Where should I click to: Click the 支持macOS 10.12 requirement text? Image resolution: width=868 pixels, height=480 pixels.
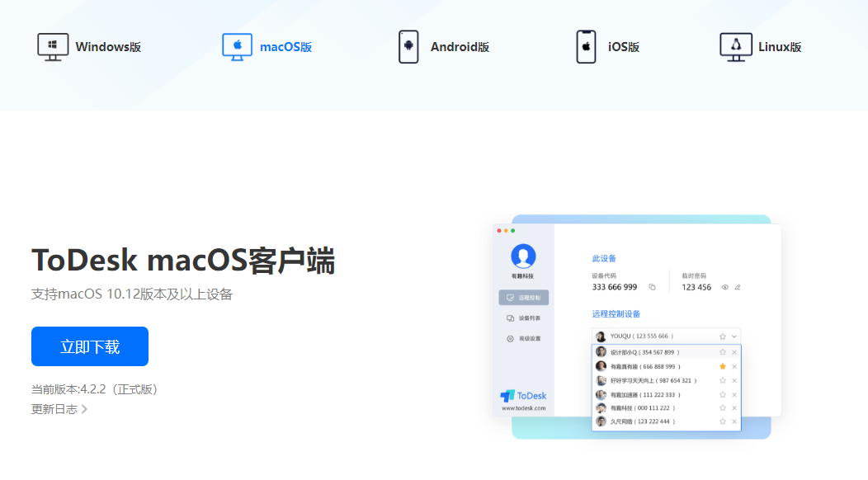[132, 294]
